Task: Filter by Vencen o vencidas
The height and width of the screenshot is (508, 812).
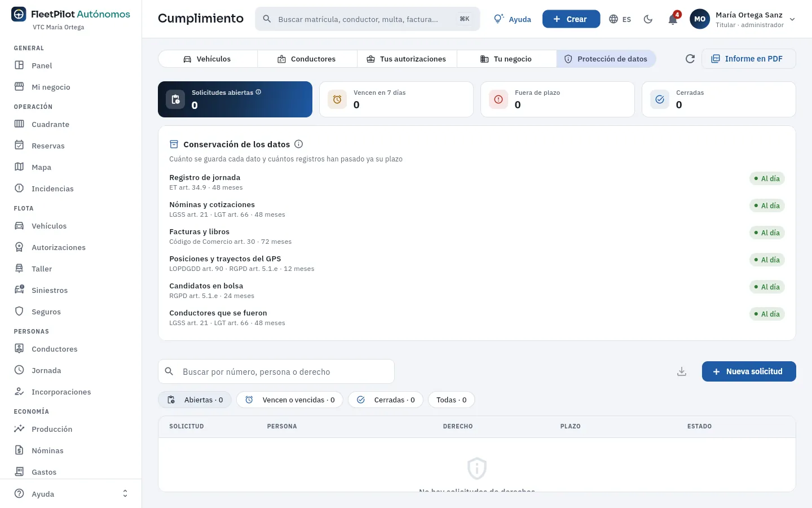Action: coord(290,400)
